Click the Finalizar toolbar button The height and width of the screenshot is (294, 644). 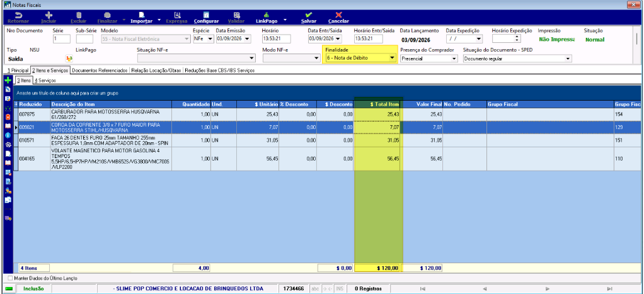coord(107,17)
